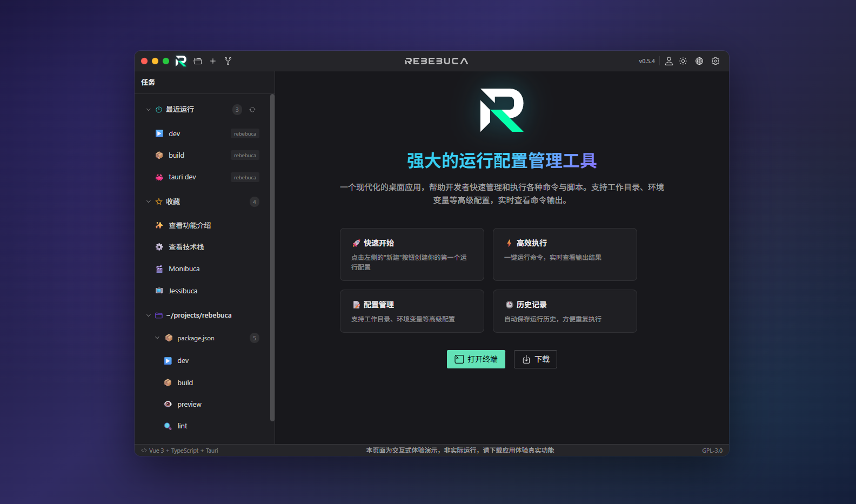Collapse the 收藏 favorites section
This screenshot has height=504, width=856.
[149, 201]
